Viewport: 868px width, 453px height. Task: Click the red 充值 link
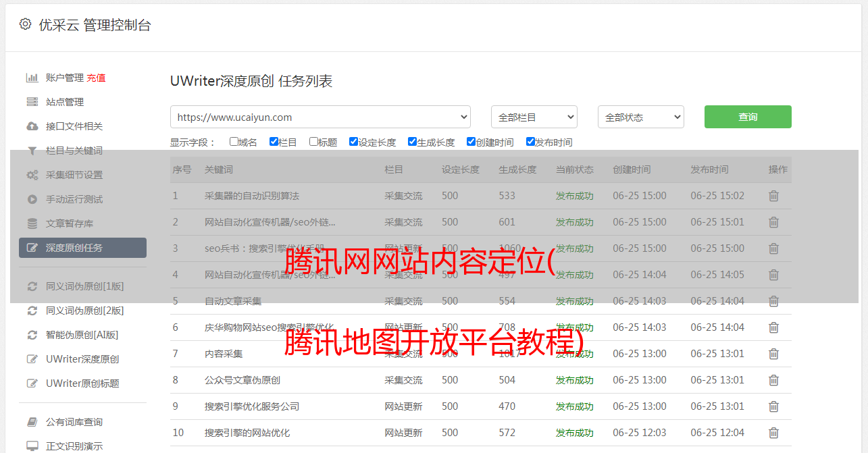96,78
